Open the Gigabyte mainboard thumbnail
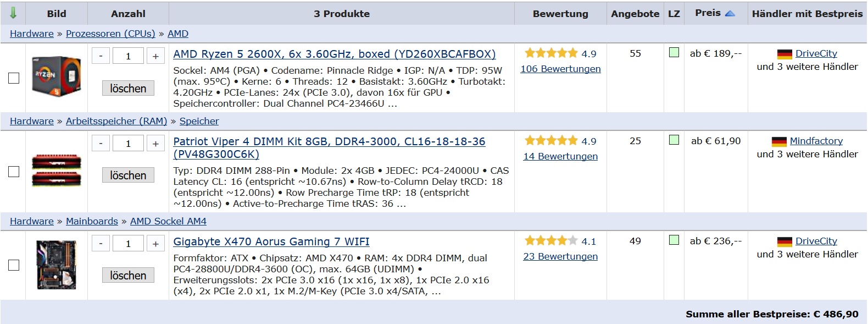This screenshot has height=324, width=868. coord(56,265)
